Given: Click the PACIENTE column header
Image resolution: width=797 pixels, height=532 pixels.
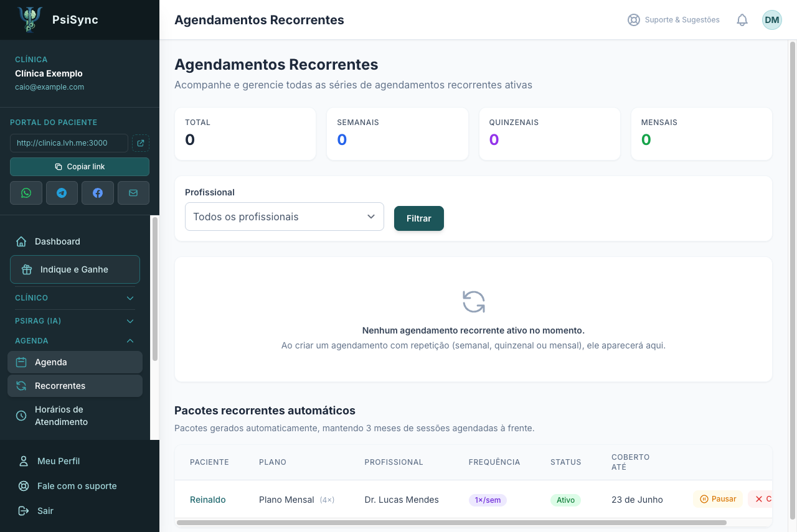Looking at the screenshot, I should point(209,462).
